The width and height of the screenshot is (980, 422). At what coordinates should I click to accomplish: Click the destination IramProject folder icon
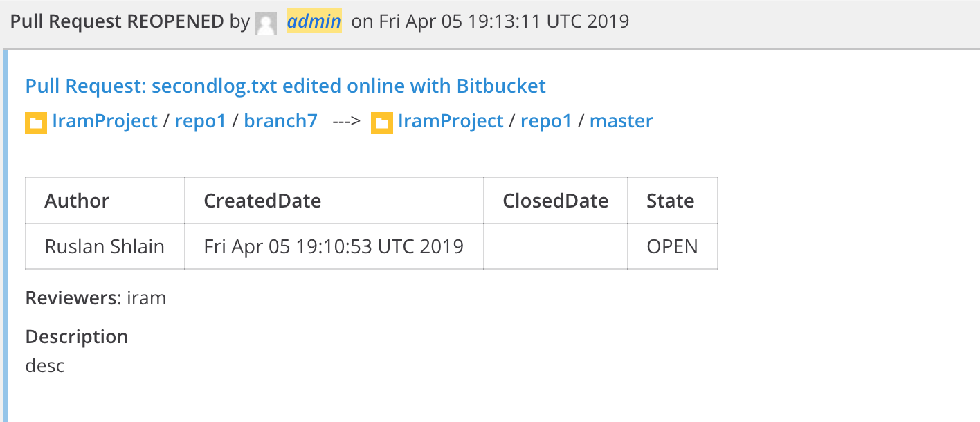pyautogui.click(x=382, y=123)
